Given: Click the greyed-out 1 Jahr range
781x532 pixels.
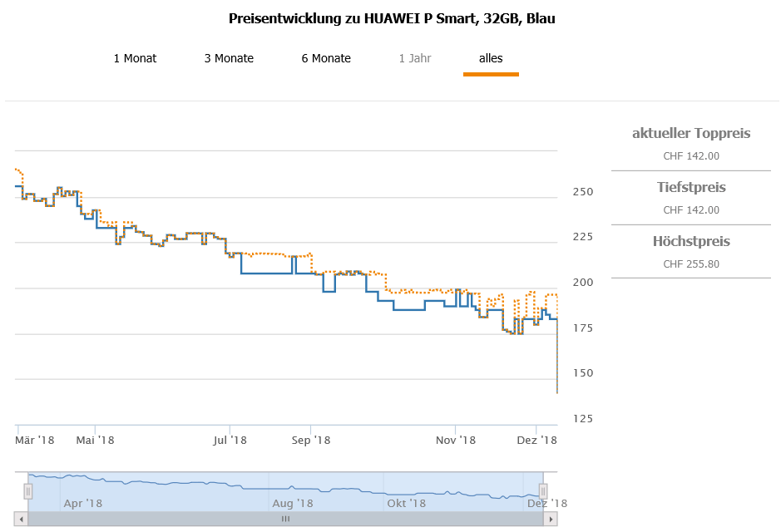Looking at the screenshot, I should coord(414,58).
